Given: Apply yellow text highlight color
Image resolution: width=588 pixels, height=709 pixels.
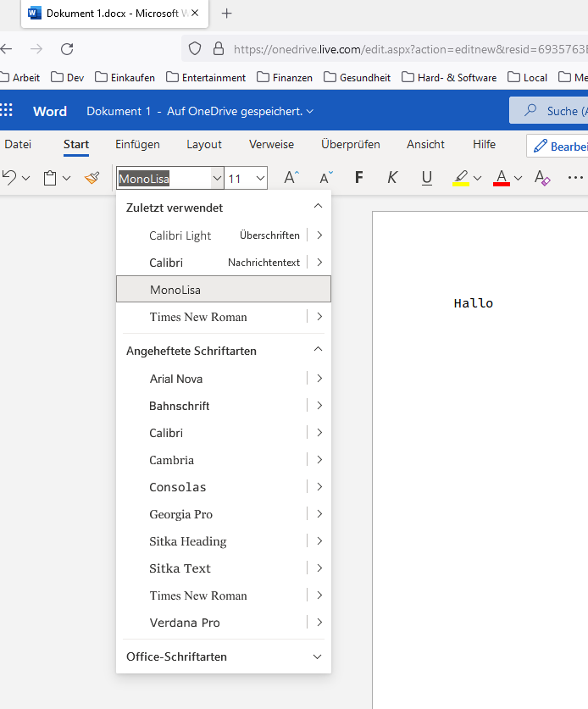Looking at the screenshot, I should coord(461,178).
